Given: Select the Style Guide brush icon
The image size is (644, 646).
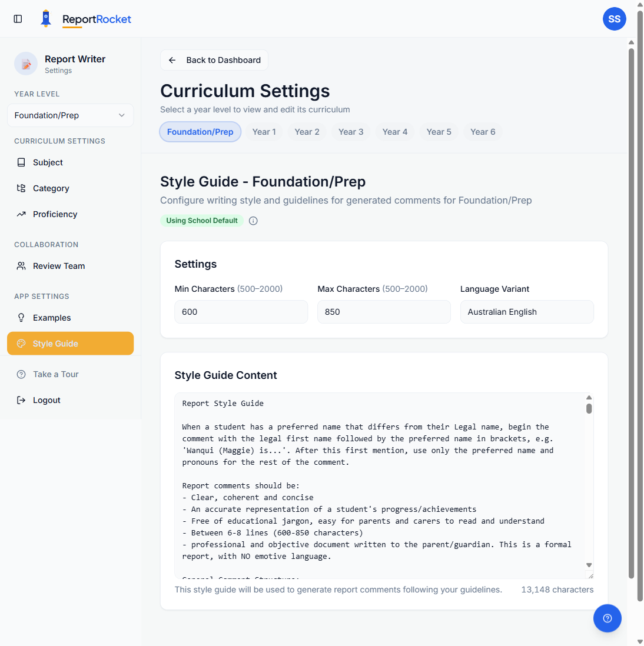Looking at the screenshot, I should (x=21, y=344).
